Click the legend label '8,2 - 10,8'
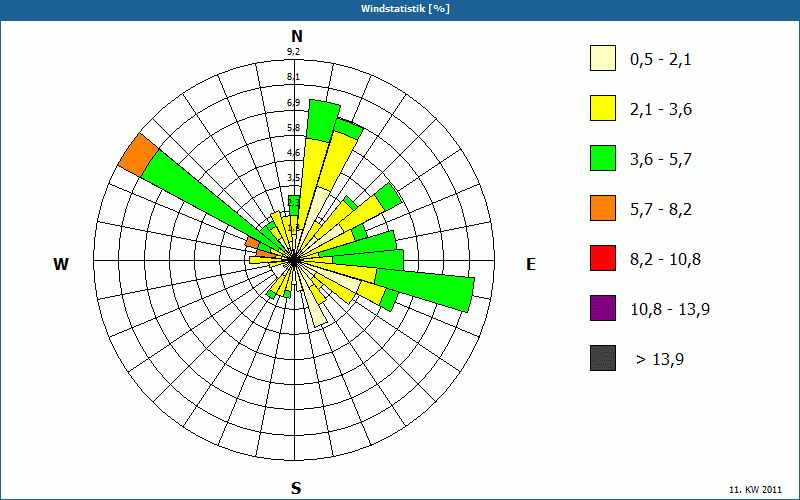 (x=665, y=260)
